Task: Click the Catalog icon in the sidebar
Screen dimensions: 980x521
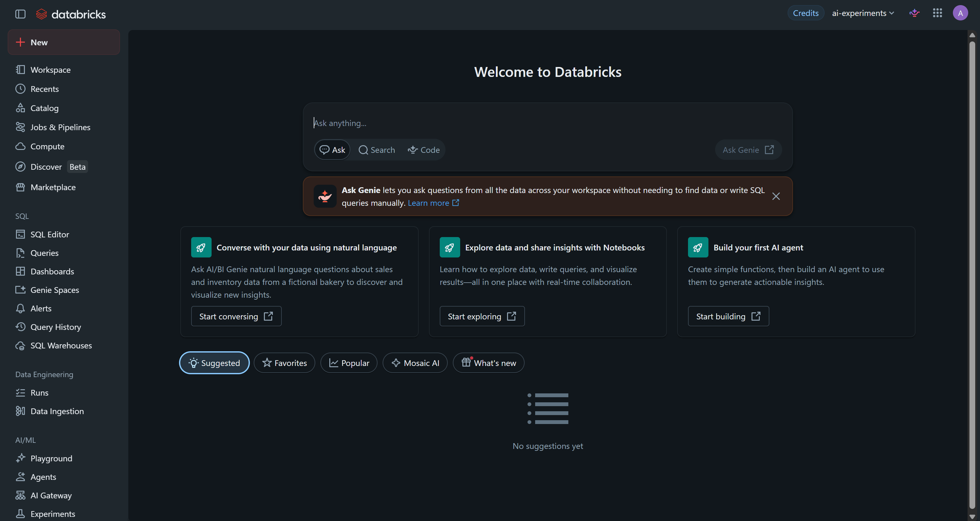Action: pos(20,108)
